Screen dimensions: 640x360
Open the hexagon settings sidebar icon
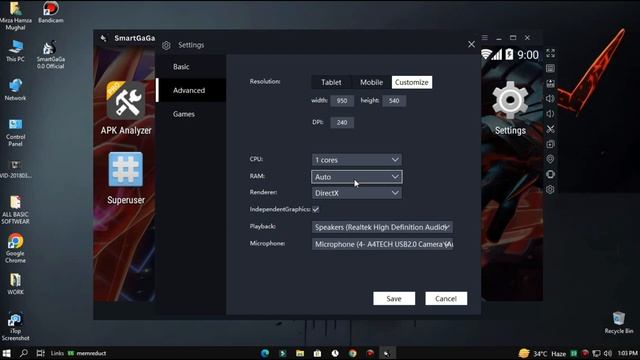[550, 189]
